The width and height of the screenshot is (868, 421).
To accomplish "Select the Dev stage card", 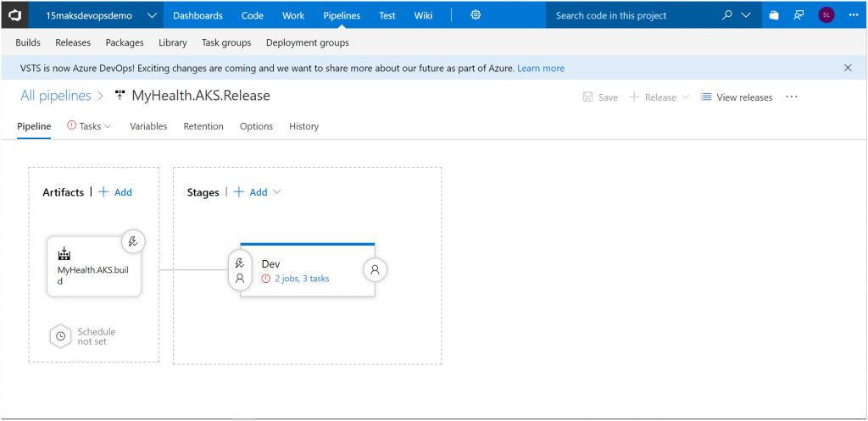I will (307, 270).
